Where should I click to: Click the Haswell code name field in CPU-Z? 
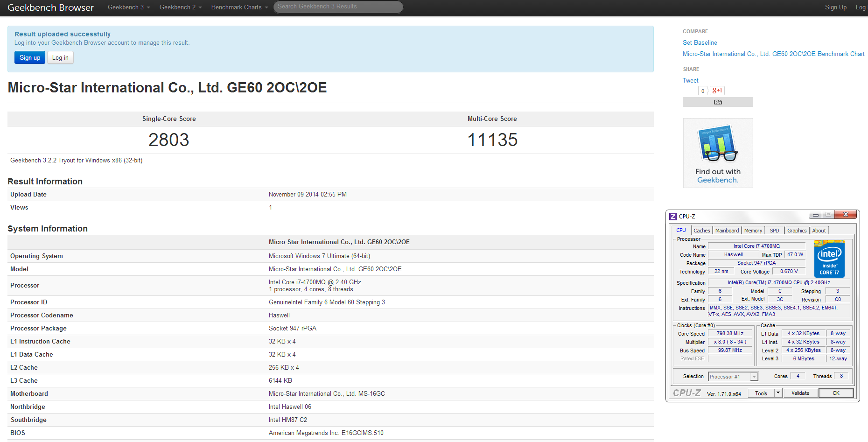tap(733, 254)
